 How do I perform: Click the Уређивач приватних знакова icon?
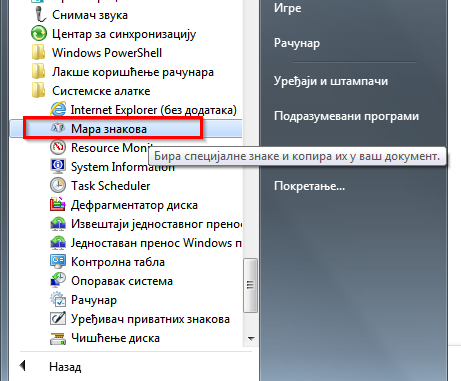pos(58,319)
